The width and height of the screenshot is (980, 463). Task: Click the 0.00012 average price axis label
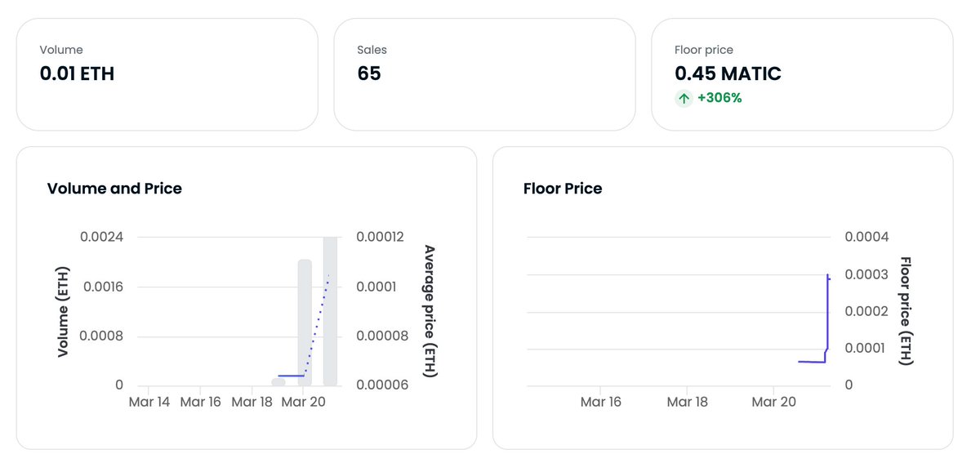point(380,237)
